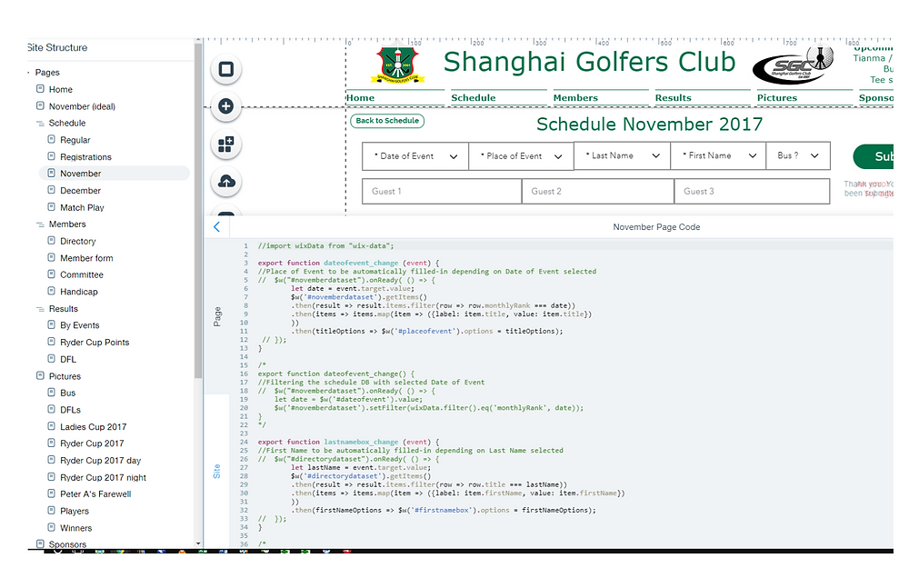This screenshot has height=588, width=909.
Task: Click the Back to Schedule button
Action: 387,121
